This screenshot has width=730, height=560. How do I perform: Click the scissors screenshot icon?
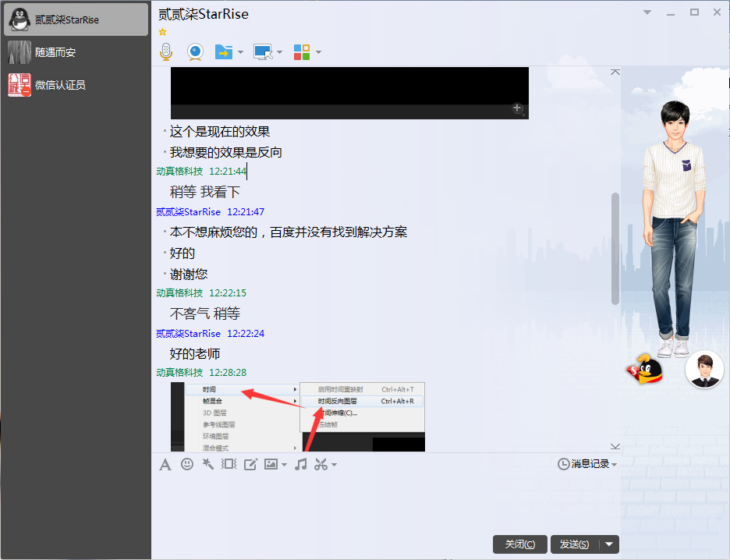click(321, 464)
